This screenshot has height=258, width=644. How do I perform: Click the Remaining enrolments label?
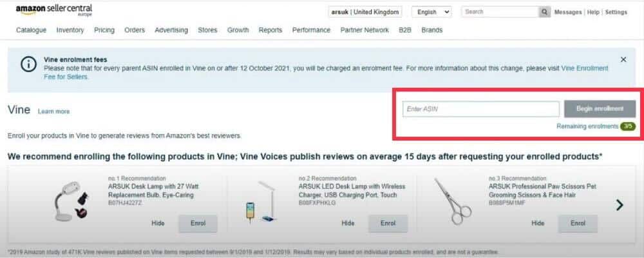587,126
